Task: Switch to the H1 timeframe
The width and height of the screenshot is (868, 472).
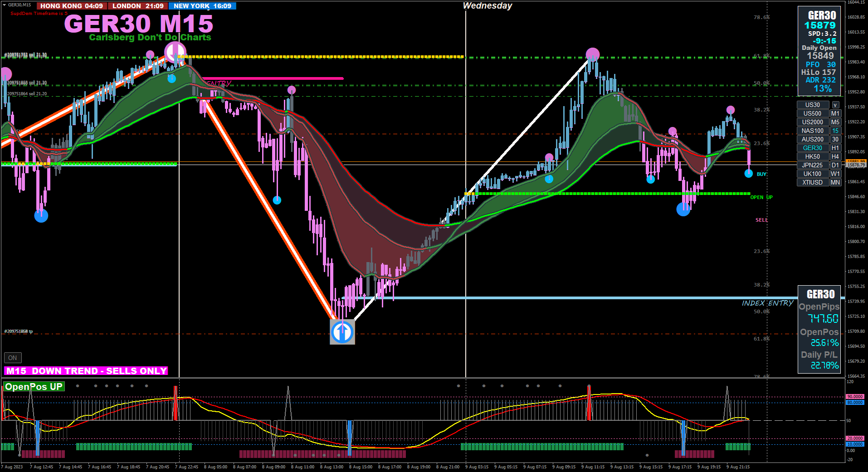Action: coord(835,148)
